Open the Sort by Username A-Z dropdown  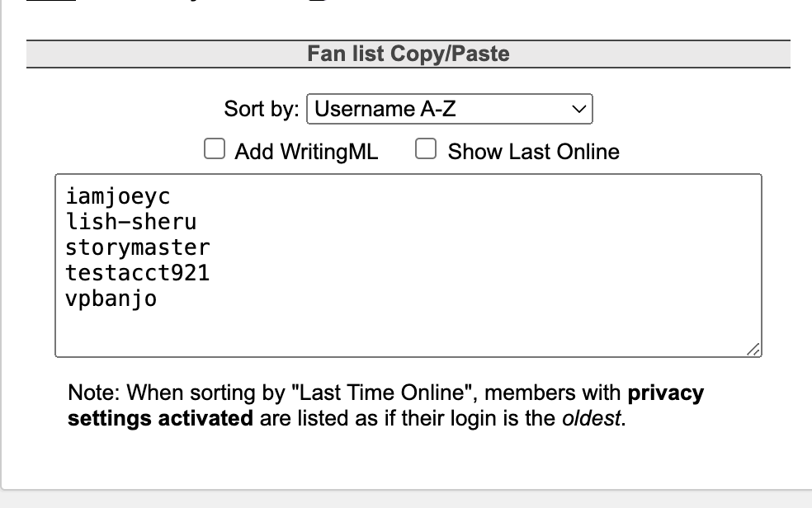449,109
